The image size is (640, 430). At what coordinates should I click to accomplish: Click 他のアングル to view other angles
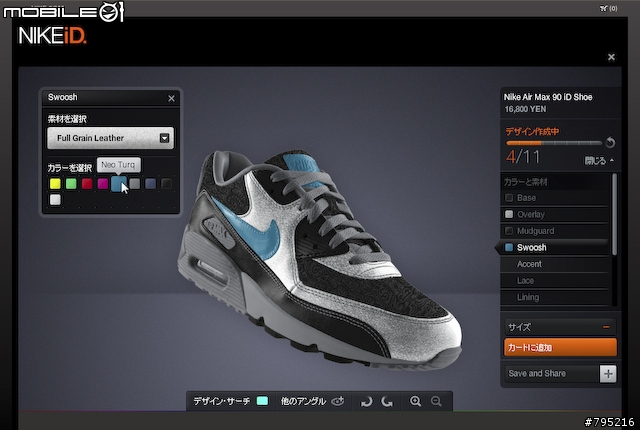click(313, 401)
